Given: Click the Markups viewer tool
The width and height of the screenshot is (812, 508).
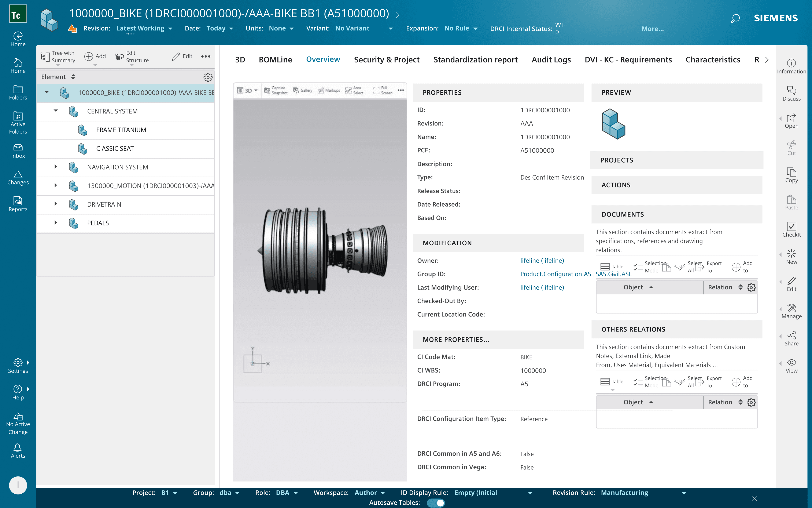Looking at the screenshot, I should 329,90.
